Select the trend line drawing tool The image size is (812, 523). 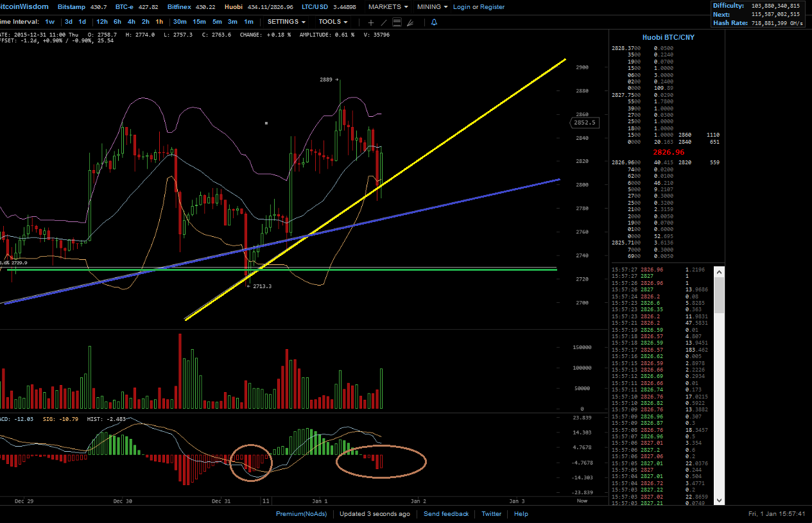pyautogui.click(x=384, y=22)
